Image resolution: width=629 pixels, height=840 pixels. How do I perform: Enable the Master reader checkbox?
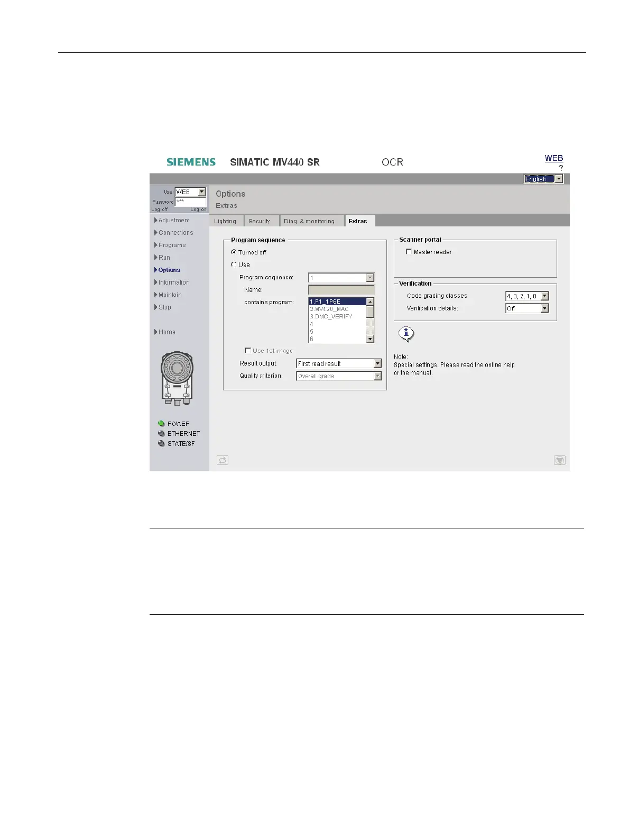point(409,252)
